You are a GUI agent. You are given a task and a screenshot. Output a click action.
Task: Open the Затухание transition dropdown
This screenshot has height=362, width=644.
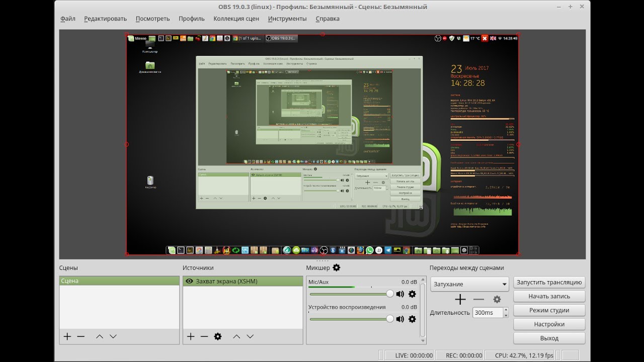[470, 284]
